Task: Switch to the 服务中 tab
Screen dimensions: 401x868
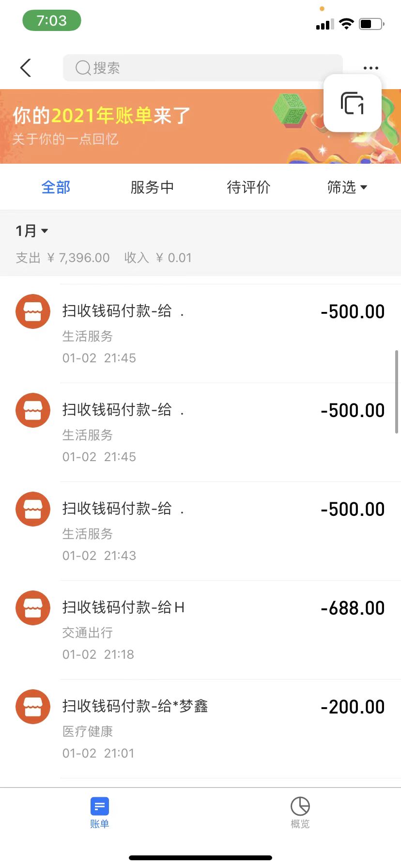Action: (x=152, y=187)
